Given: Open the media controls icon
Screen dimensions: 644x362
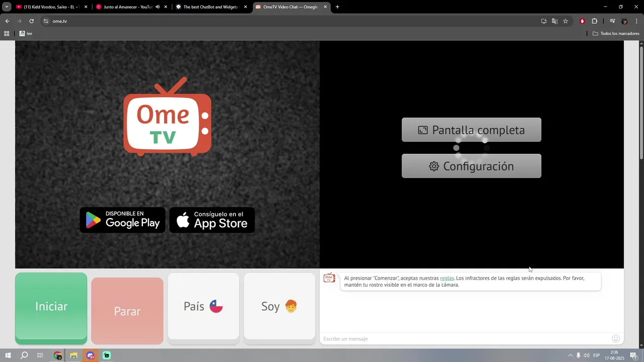Looking at the screenshot, I should [x=612, y=21].
